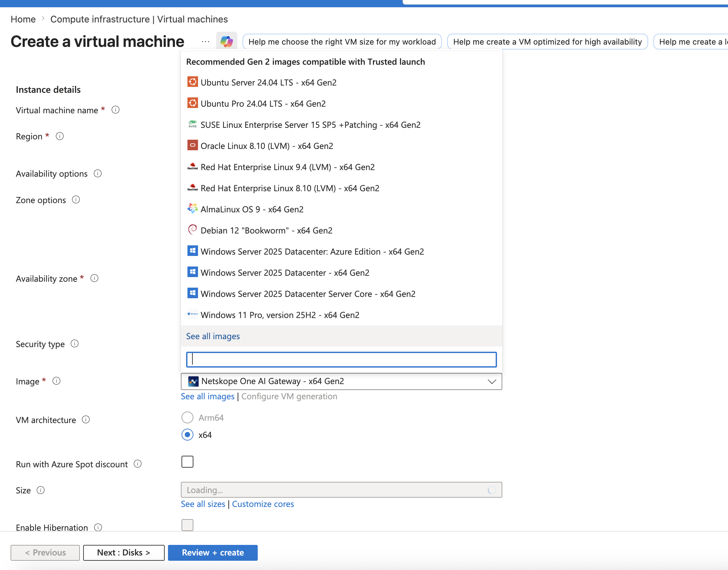Open the Size dropdown showing Loading
The height and width of the screenshot is (570, 728).
pyautogui.click(x=341, y=490)
